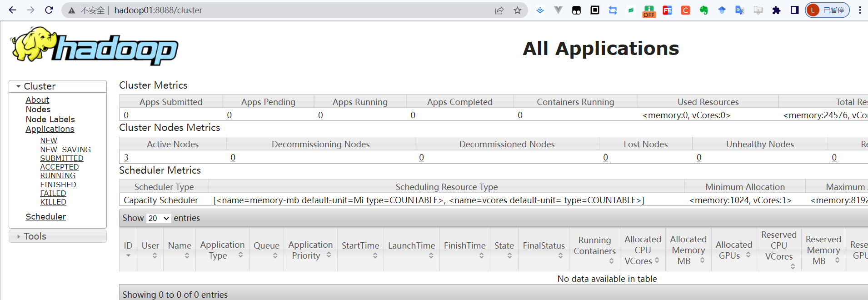Click the Hadoop elephant logo
This screenshot has width=868, height=300.
[x=94, y=46]
